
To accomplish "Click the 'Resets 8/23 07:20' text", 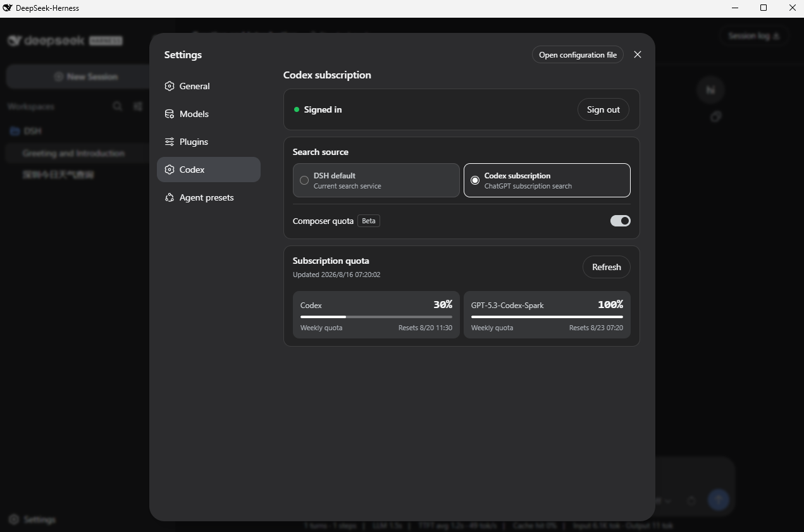I will tap(596, 328).
